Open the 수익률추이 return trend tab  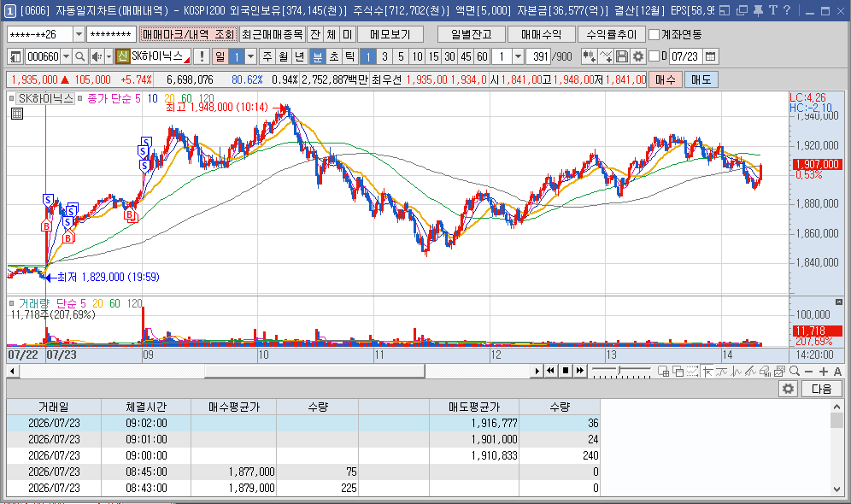point(612,34)
